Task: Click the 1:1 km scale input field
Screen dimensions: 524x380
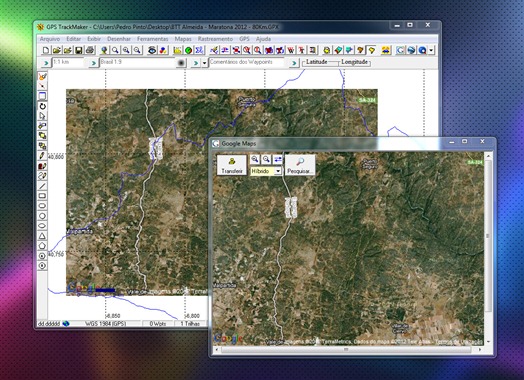Action: tap(68, 62)
